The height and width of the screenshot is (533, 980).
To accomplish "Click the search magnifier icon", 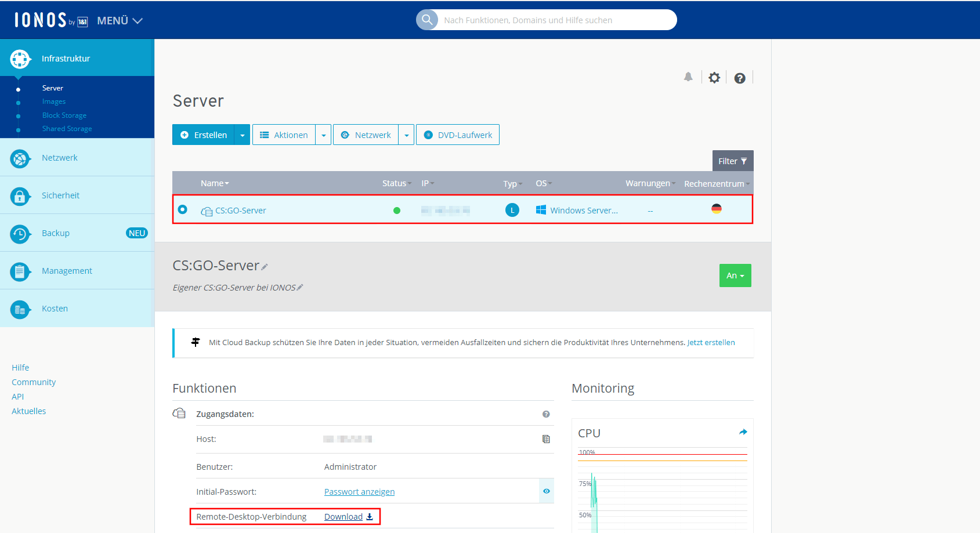I will click(x=427, y=20).
